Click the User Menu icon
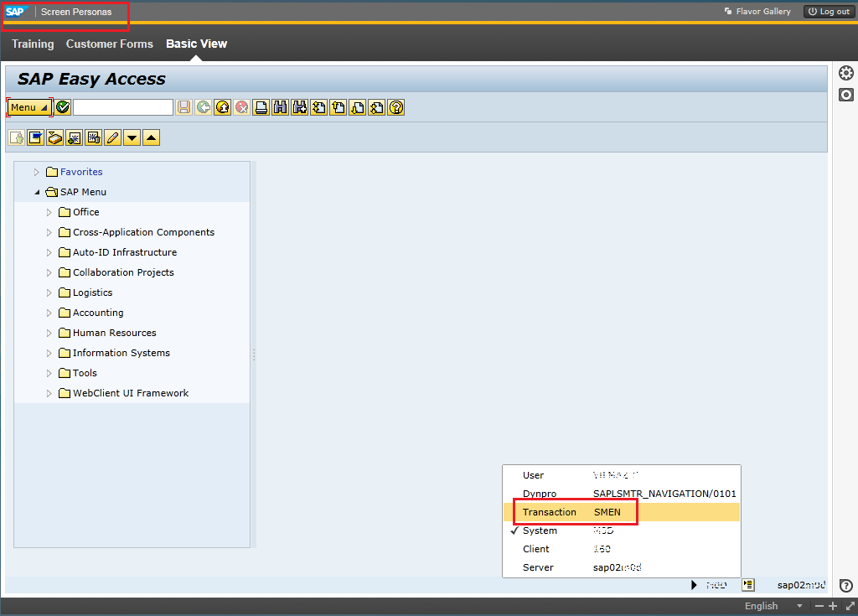The height and width of the screenshot is (616, 858). tap(17, 138)
